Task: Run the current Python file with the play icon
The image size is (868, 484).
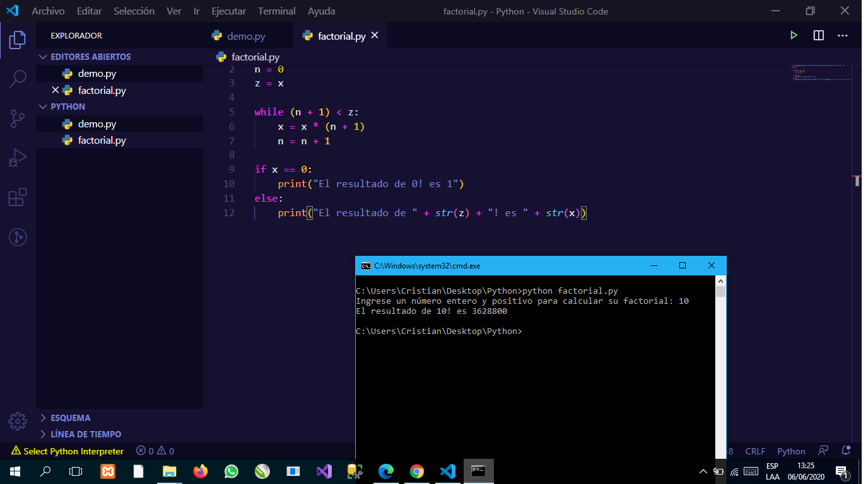Action: pyautogui.click(x=794, y=35)
